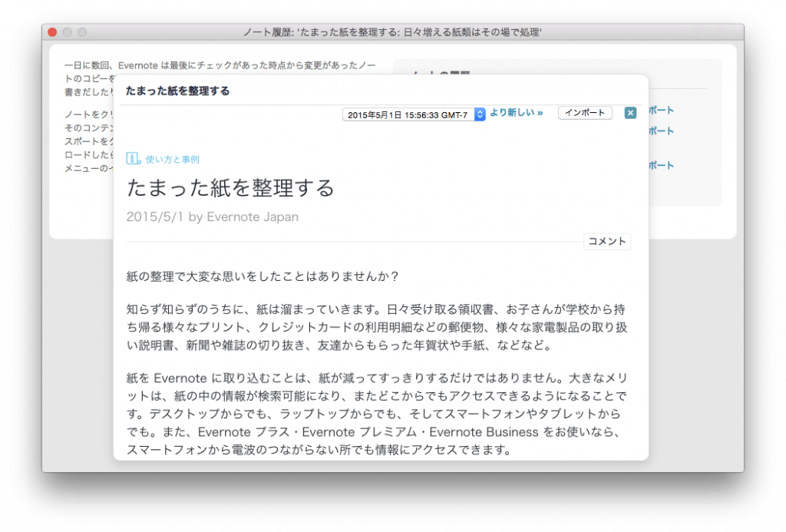
Task: Click the info icon beside 使い方と事例
Action: click(133, 158)
